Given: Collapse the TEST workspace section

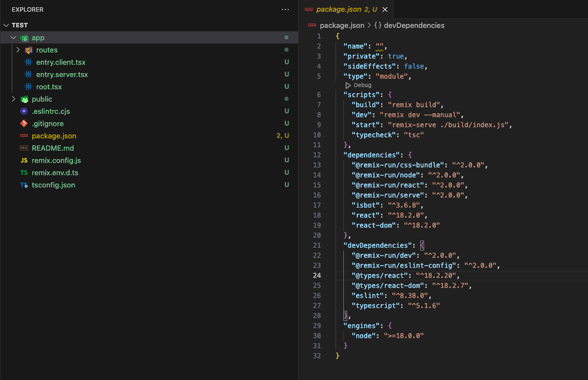Looking at the screenshot, I should click(6, 25).
